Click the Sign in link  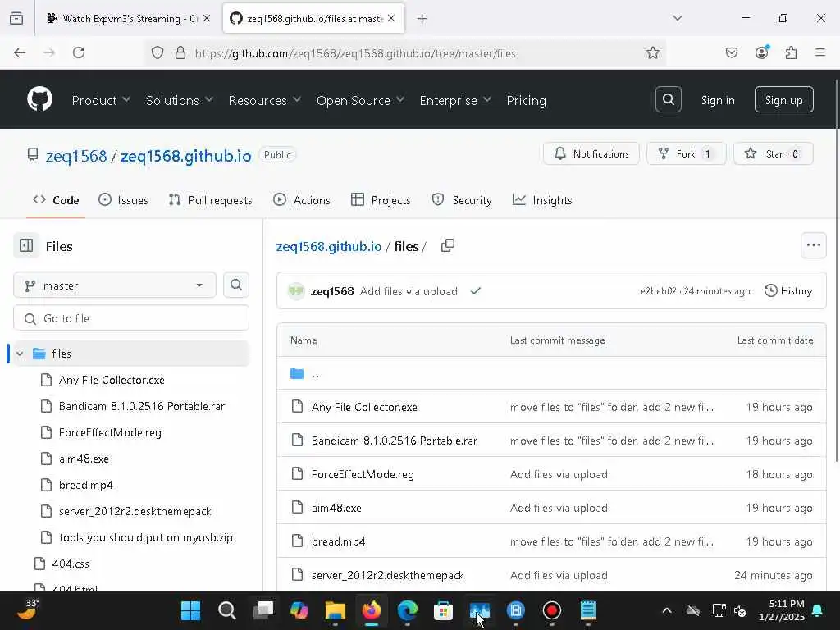(718, 100)
